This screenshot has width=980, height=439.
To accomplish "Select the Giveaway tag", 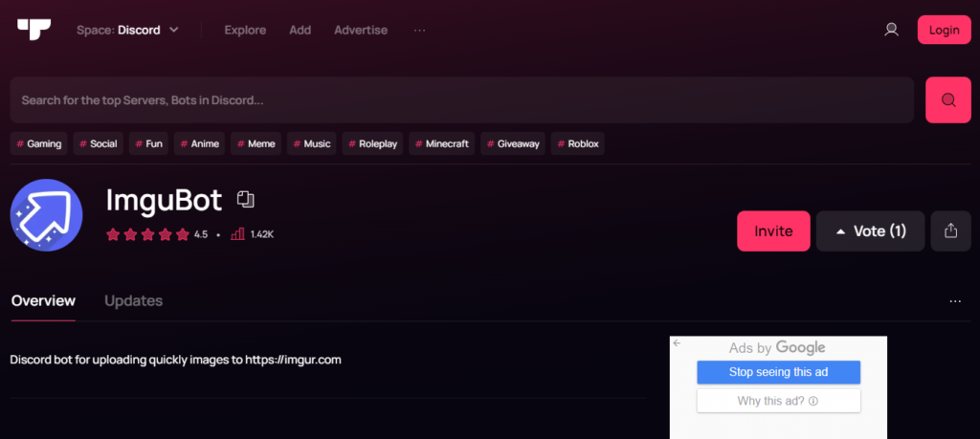I will tap(513, 143).
